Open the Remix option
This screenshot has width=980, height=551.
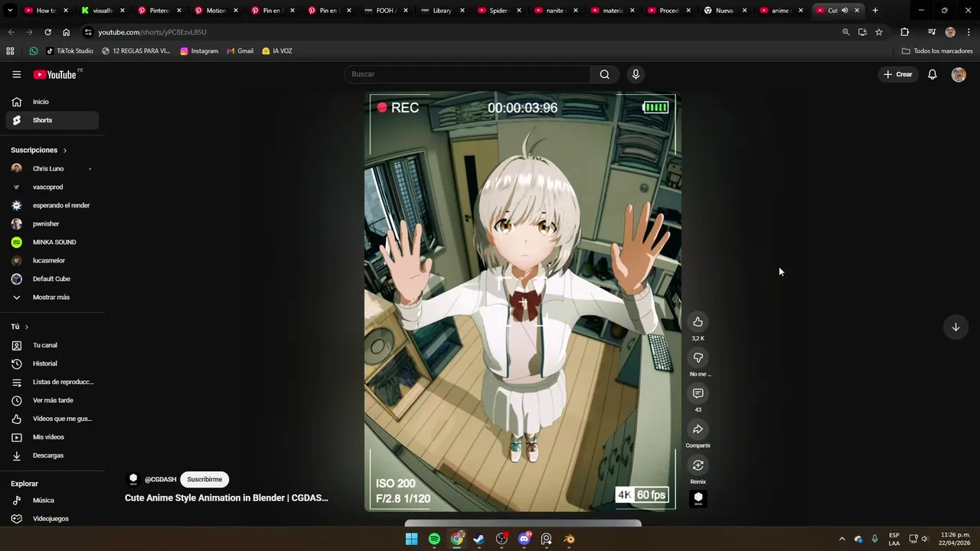pyautogui.click(x=697, y=465)
